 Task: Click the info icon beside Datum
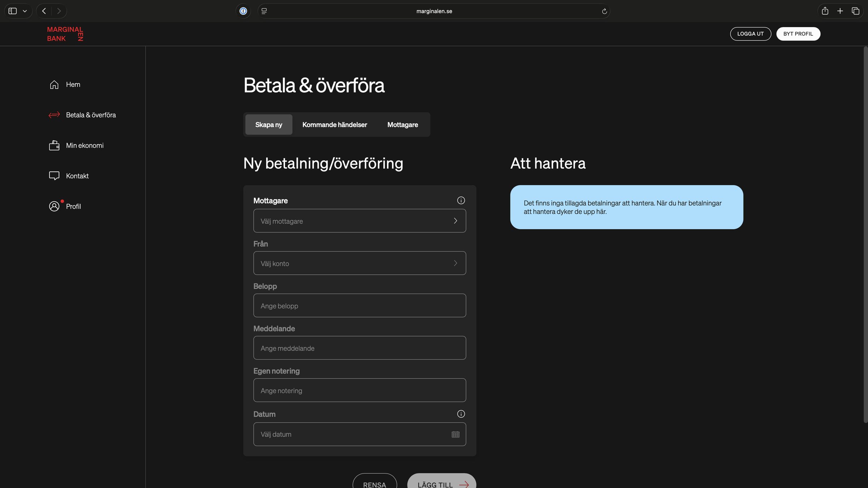(461, 414)
